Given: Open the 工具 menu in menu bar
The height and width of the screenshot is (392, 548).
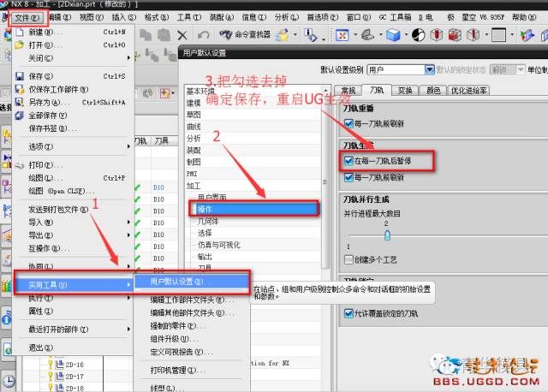Looking at the screenshot, I should tap(189, 17).
